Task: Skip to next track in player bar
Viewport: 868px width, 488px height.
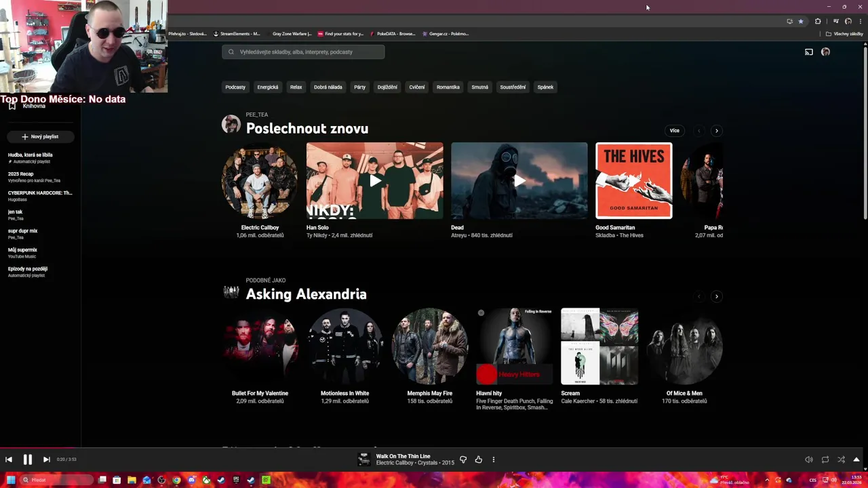Action: tap(46, 460)
